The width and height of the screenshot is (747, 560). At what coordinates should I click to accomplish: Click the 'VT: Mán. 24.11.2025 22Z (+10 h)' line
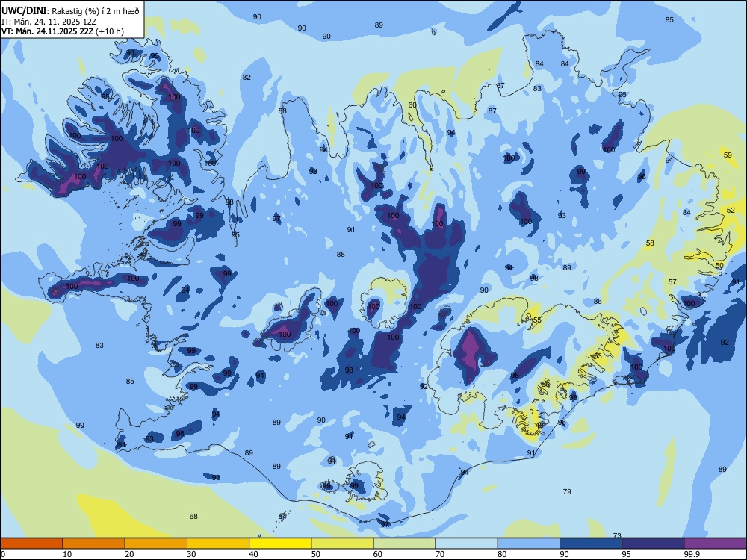click(x=63, y=31)
